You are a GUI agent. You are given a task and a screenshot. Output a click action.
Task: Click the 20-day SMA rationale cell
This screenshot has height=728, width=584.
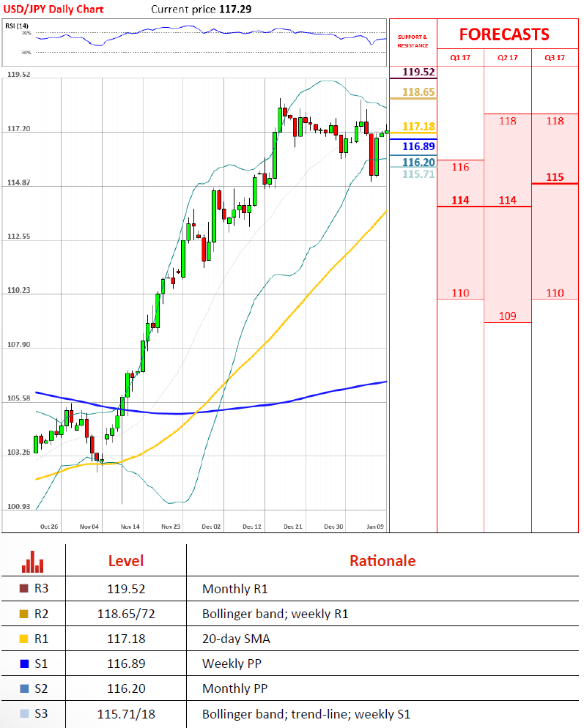(236, 639)
